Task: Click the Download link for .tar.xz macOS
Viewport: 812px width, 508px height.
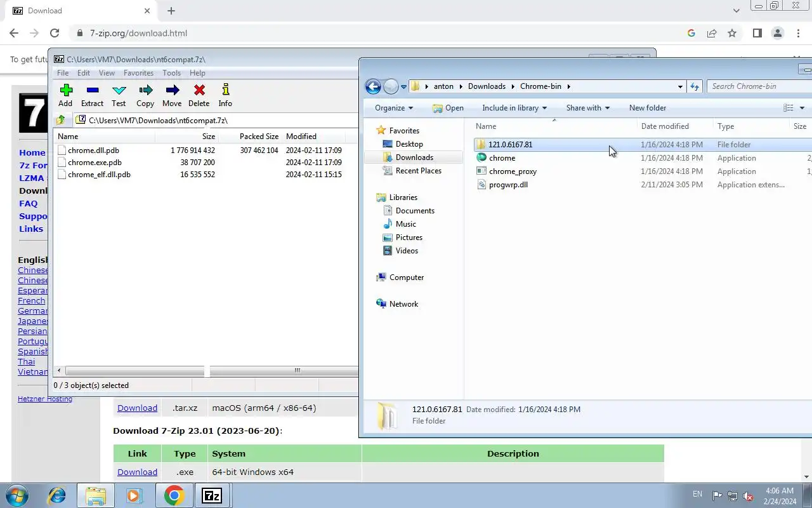Action: click(137, 408)
